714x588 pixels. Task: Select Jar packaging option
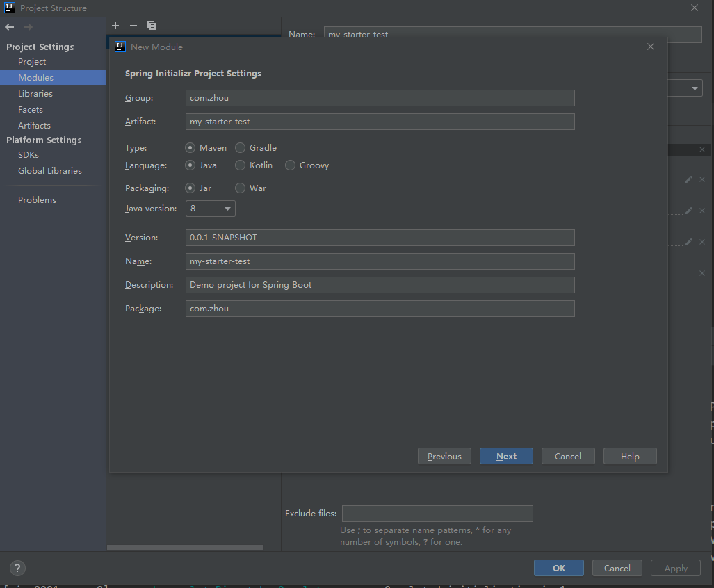[x=190, y=188]
